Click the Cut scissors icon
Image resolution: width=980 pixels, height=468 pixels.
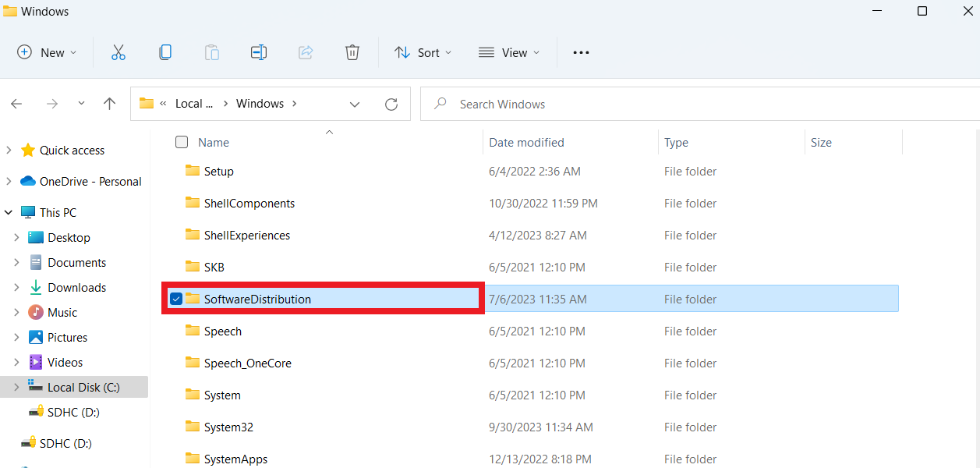point(119,52)
